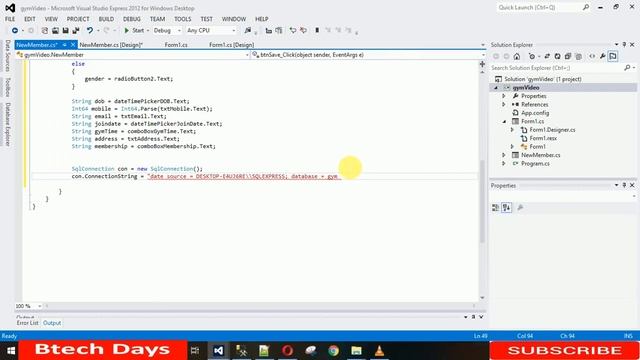Undo the last edit using the Undo icon
The image size is (640, 360).
(x=89, y=31)
